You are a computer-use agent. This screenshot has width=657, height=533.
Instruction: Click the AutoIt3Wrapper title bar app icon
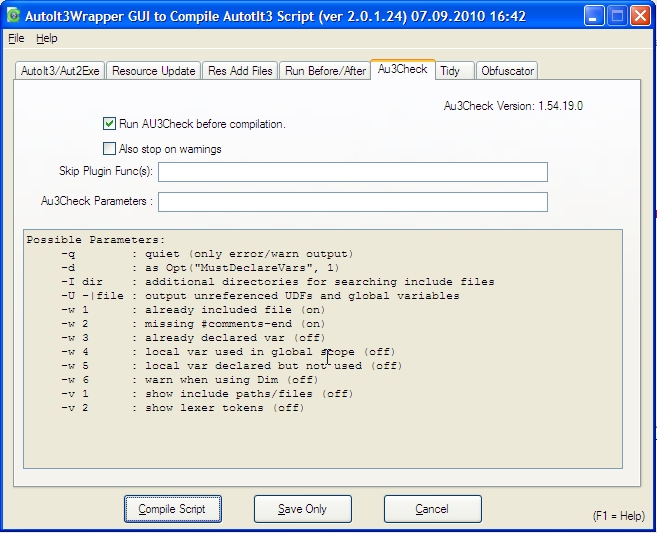point(13,16)
